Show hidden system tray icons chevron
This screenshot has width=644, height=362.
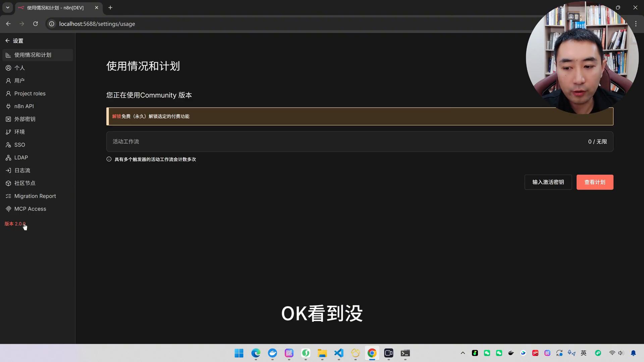pos(463,353)
